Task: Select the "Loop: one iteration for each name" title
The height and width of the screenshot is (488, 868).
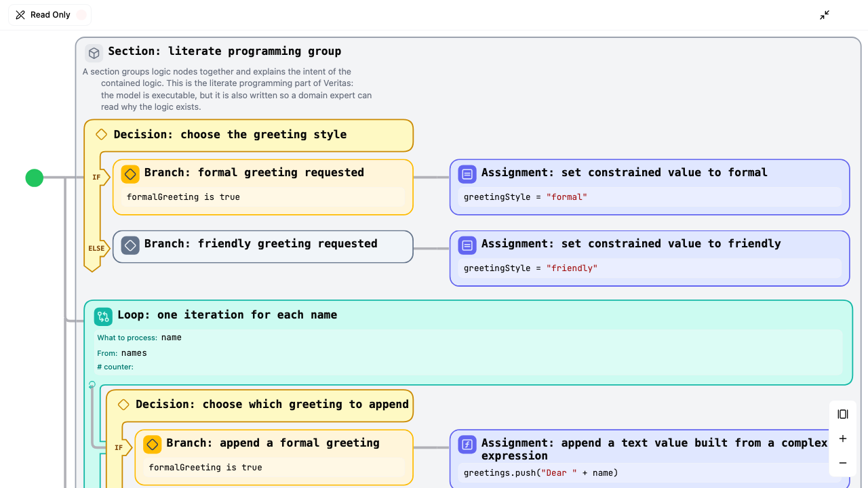Action: coord(227,314)
